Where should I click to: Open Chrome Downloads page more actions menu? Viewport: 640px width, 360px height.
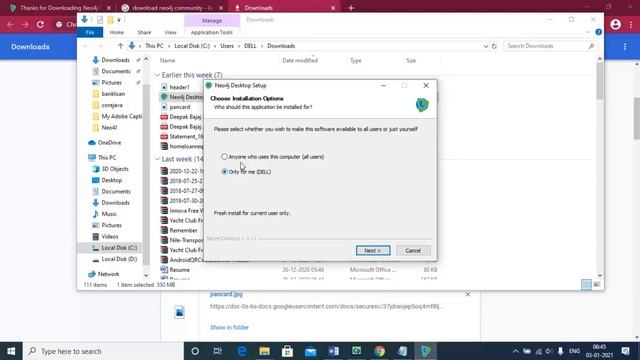(x=625, y=47)
